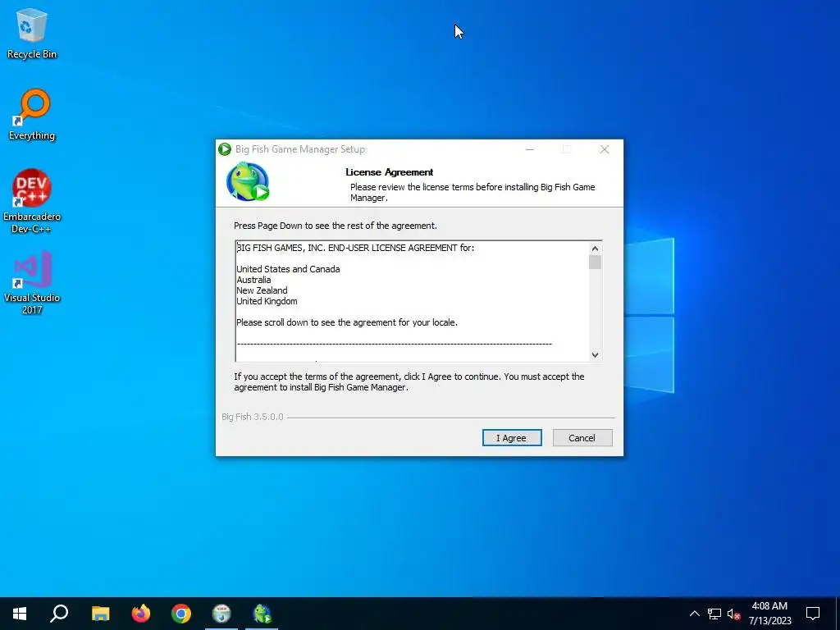Open the network status tray icon
This screenshot has width=840, height=630.
714,614
